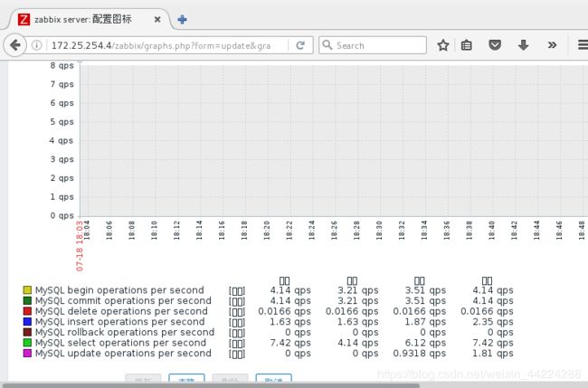Viewport: 588px width, 388px height.
Task: Open a new tab with the plus icon
Action: (x=182, y=20)
